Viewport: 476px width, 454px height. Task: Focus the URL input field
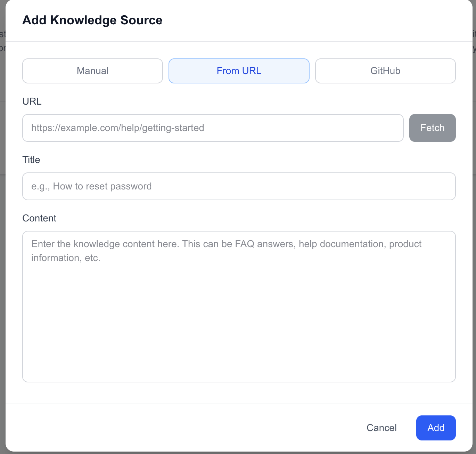coord(213,128)
